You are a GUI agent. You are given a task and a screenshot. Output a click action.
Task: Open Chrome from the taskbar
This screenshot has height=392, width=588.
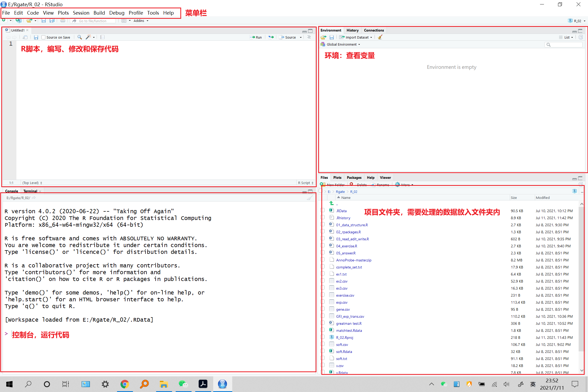[125, 384]
